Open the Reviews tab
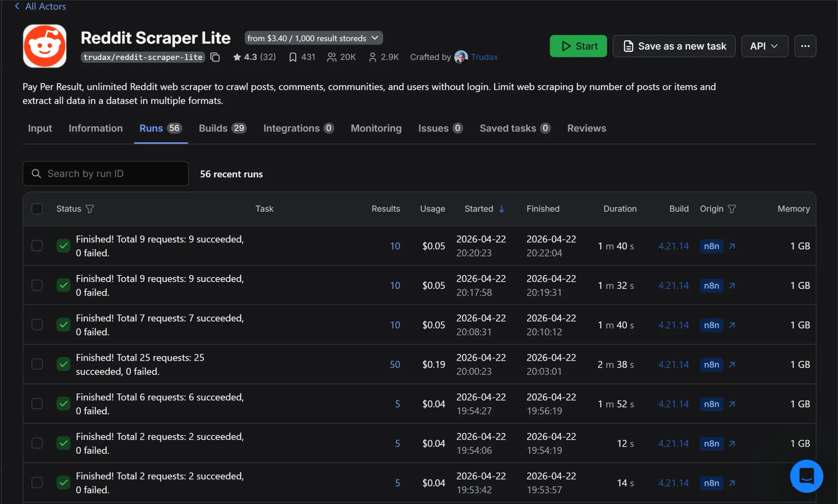 coord(587,128)
